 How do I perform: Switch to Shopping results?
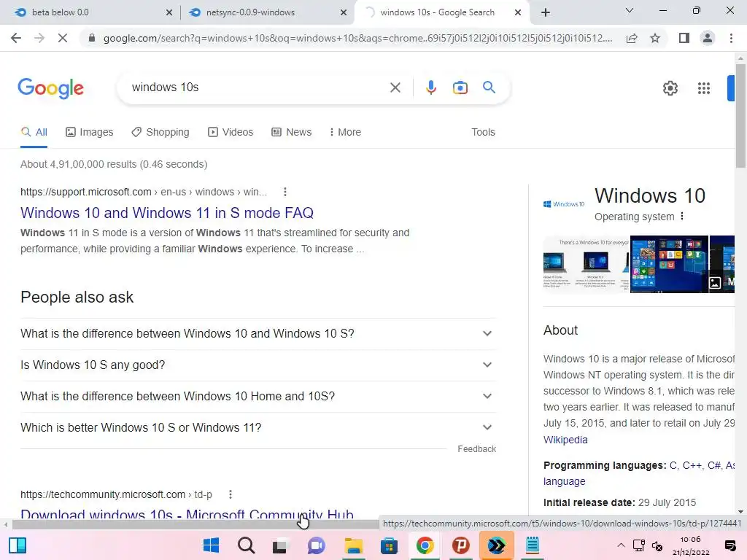160,132
